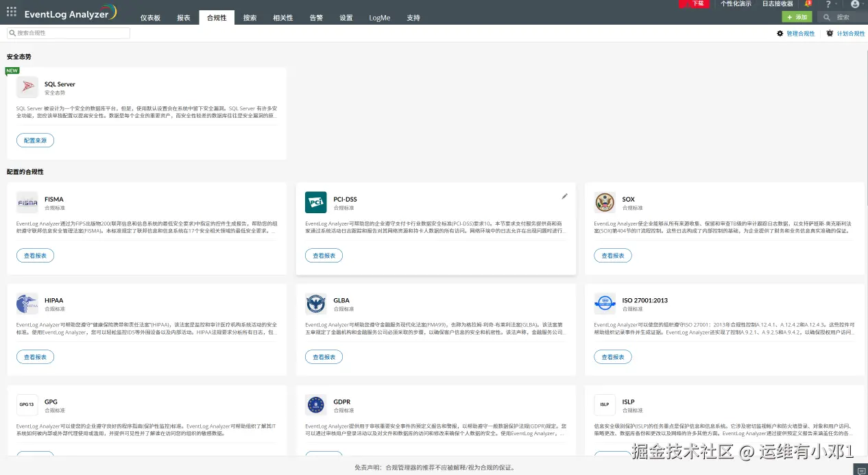Open the 支持 tab

point(413,18)
